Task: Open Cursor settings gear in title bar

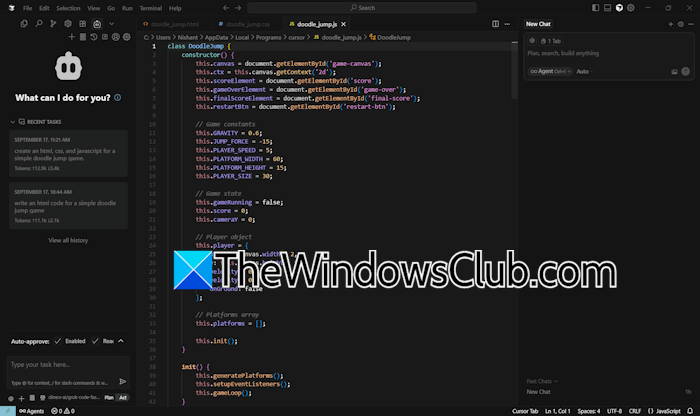Action: pyautogui.click(x=631, y=8)
